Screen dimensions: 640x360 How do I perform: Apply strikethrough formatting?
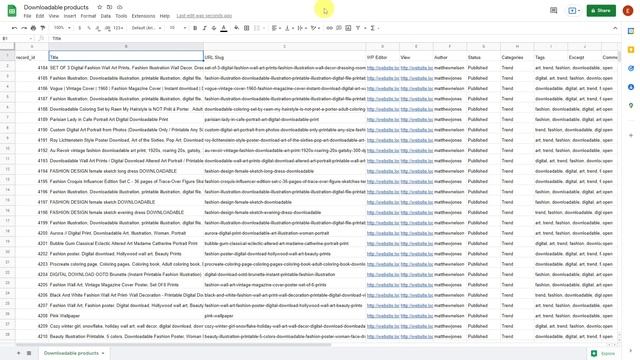pos(214,28)
